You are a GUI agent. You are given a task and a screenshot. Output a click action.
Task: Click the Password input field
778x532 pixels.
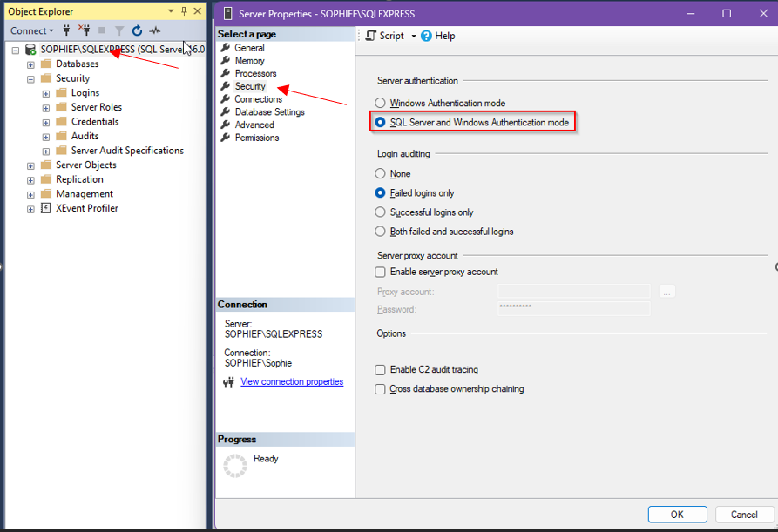coord(573,309)
